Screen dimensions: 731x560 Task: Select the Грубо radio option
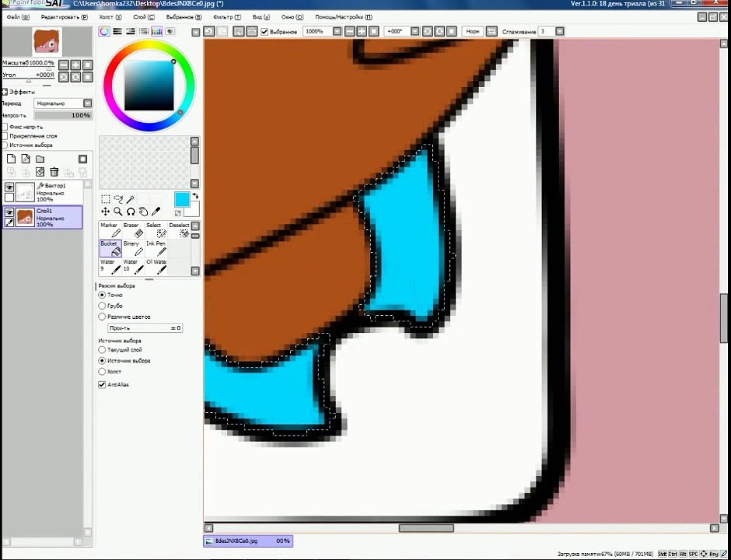point(102,306)
